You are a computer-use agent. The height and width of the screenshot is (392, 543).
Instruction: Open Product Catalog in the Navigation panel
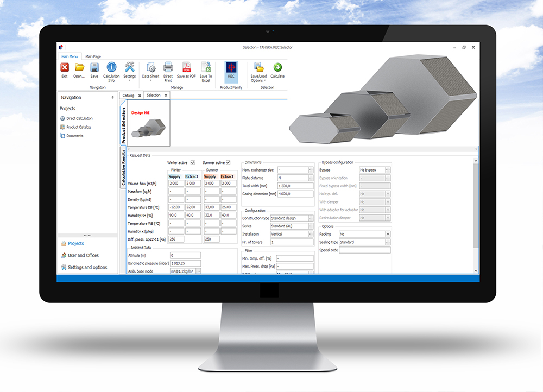78,127
